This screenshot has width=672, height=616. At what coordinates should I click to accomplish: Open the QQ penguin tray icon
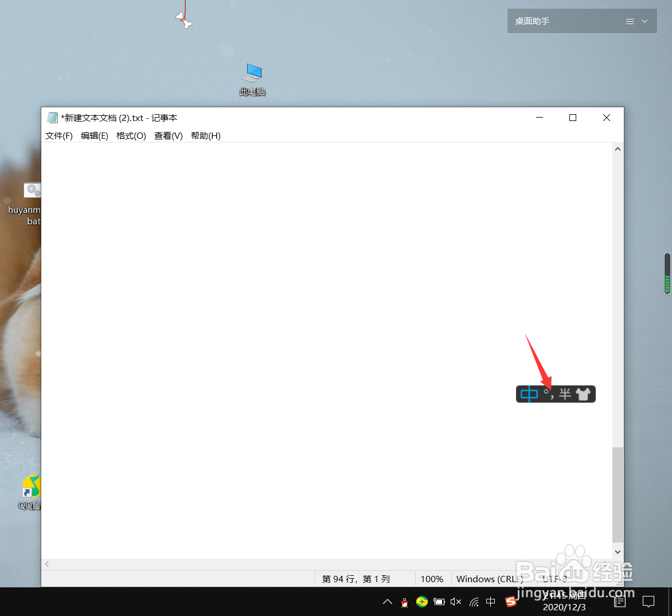coord(404,602)
